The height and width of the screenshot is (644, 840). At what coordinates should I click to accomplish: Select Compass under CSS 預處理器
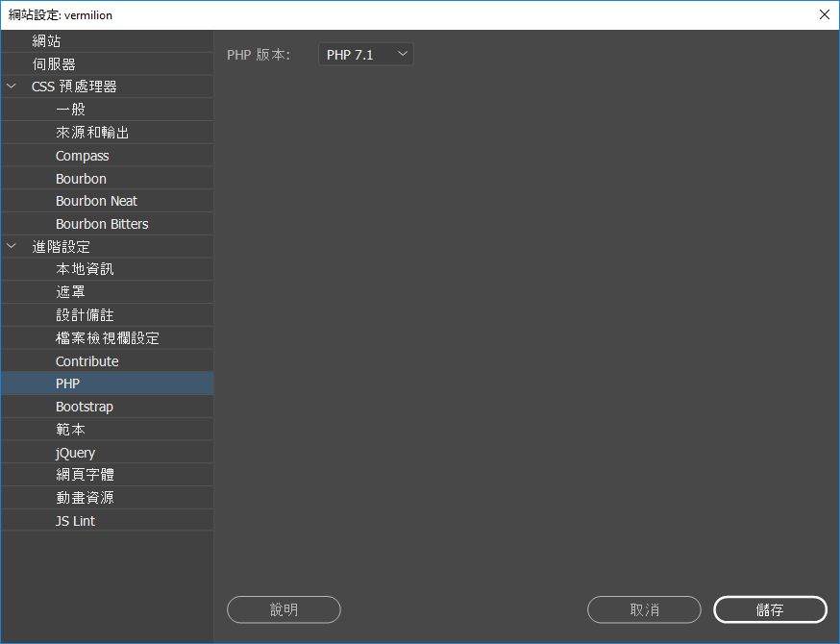click(82, 155)
